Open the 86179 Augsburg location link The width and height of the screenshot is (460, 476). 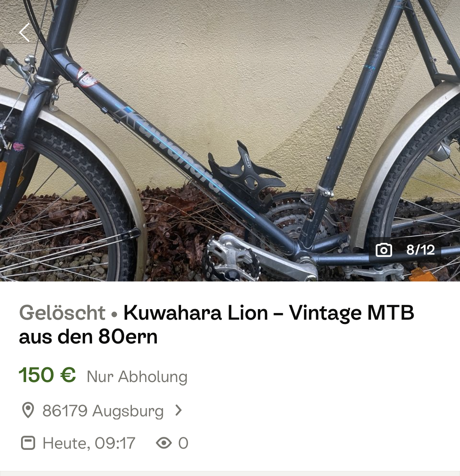[x=103, y=411]
